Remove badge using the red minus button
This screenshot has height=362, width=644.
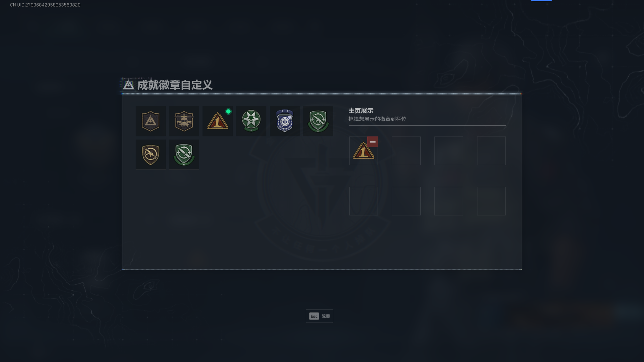coord(373,142)
